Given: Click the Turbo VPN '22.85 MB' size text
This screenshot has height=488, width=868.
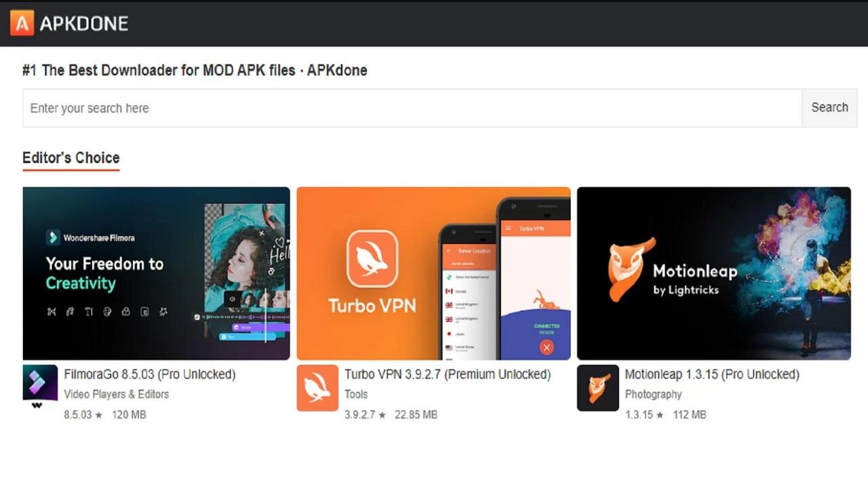Looking at the screenshot, I should [x=416, y=414].
